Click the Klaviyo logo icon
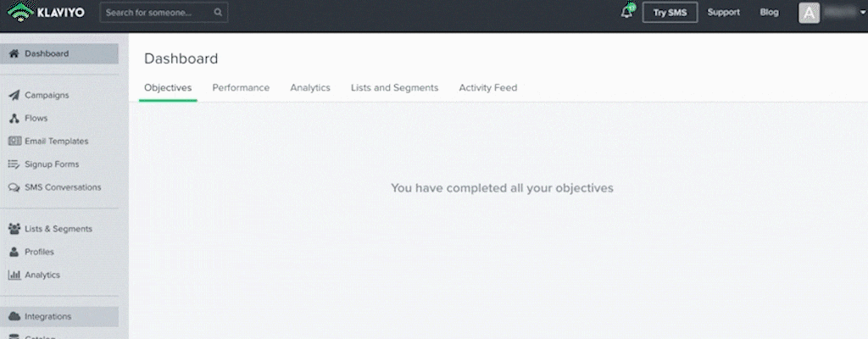Viewport: 868px width, 339px height. pos(20,12)
